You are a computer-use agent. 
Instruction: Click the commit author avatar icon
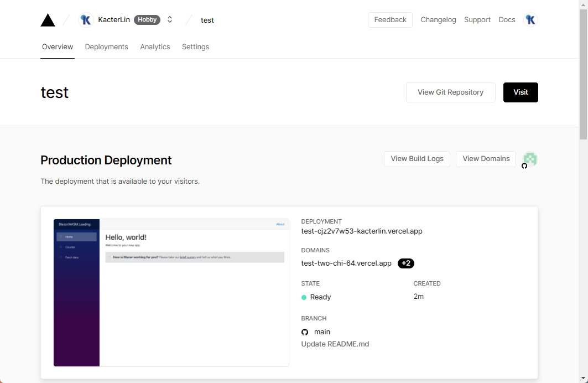(530, 159)
